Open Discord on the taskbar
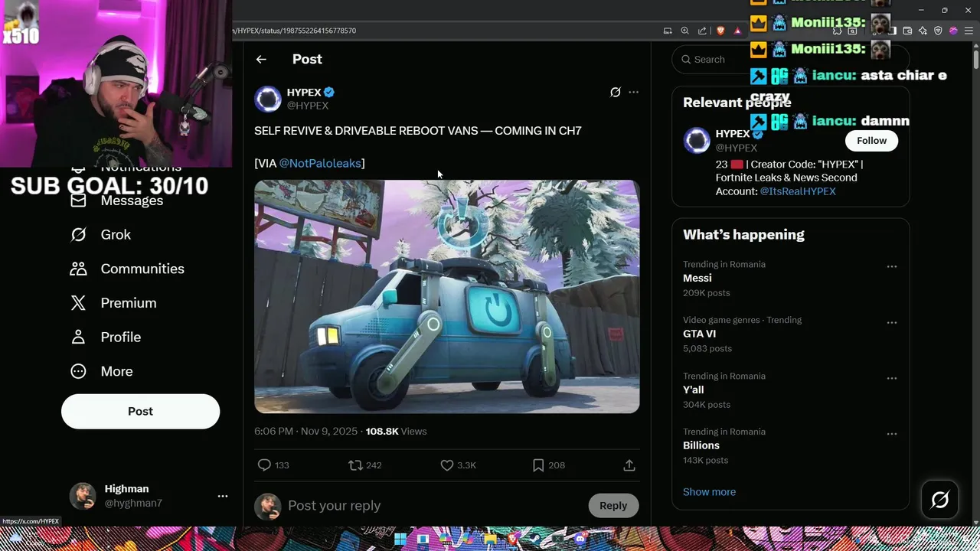980x551 pixels. tap(580, 539)
